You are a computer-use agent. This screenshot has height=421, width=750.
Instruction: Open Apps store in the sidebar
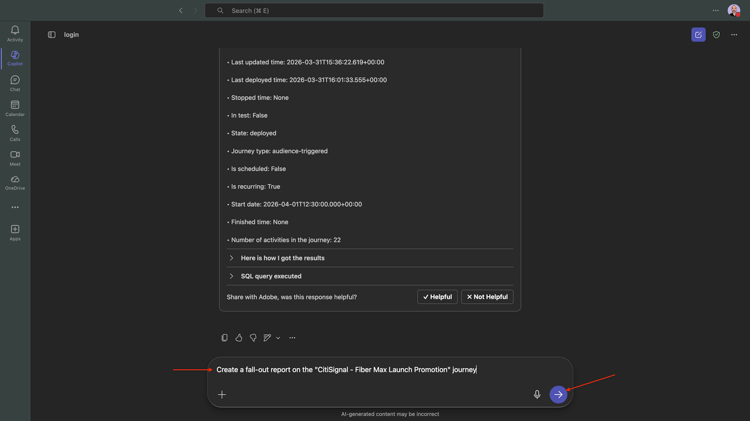[15, 233]
